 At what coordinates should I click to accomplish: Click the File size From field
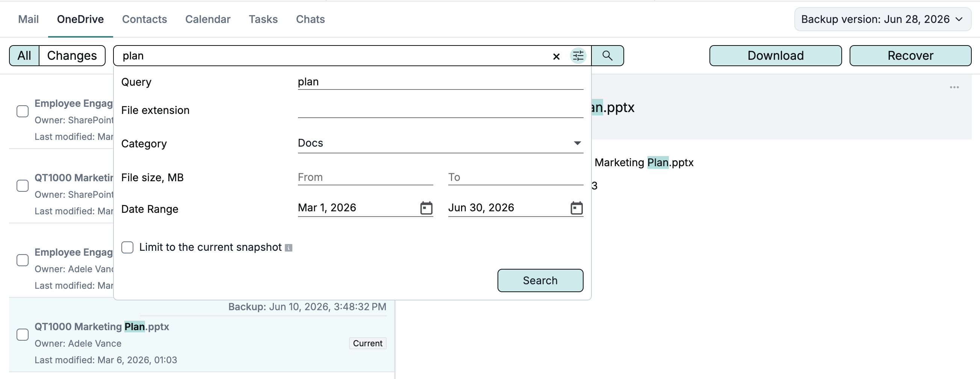pos(365,177)
